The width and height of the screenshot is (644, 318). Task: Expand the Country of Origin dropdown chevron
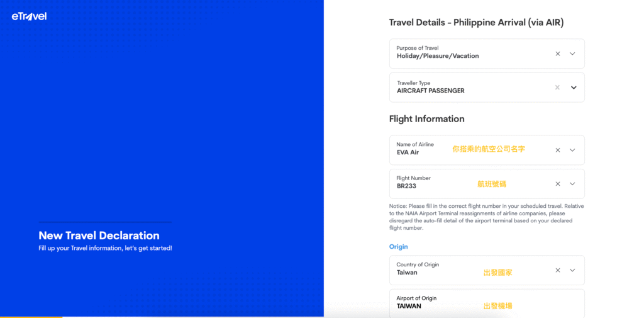(x=572, y=270)
